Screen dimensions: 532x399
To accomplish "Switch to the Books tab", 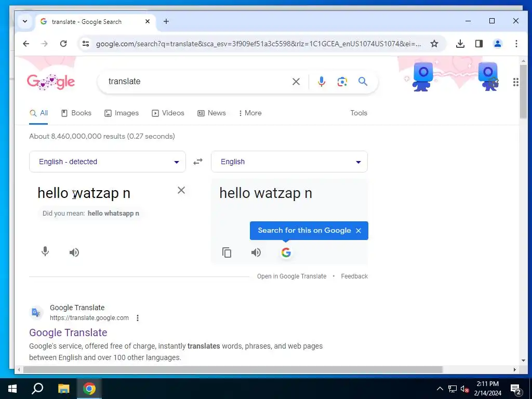I will (76, 113).
